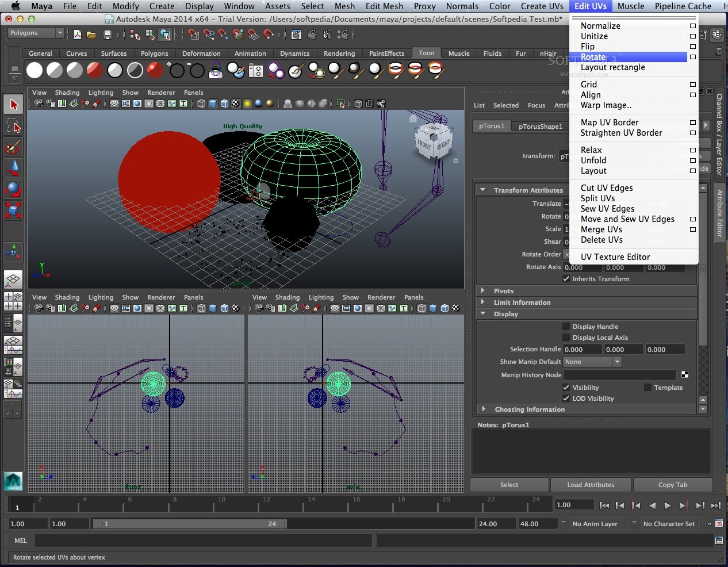Click inside the MEL command line field
Image resolution: width=728 pixels, height=567 pixels.
pyautogui.click(x=201, y=541)
